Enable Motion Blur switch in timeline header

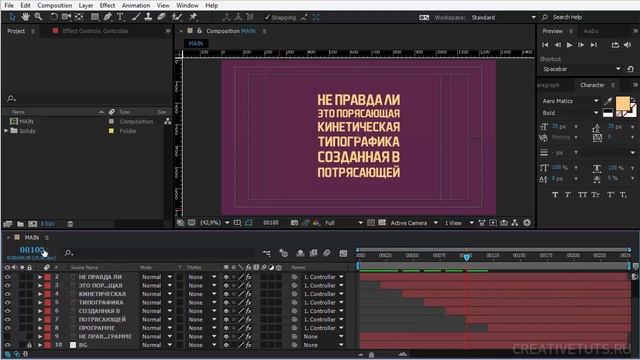tap(327, 253)
